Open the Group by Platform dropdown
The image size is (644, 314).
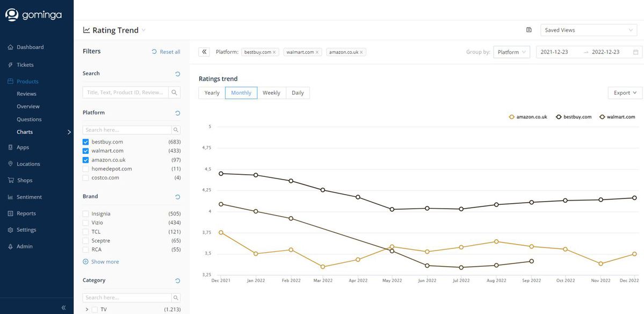click(x=511, y=52)
